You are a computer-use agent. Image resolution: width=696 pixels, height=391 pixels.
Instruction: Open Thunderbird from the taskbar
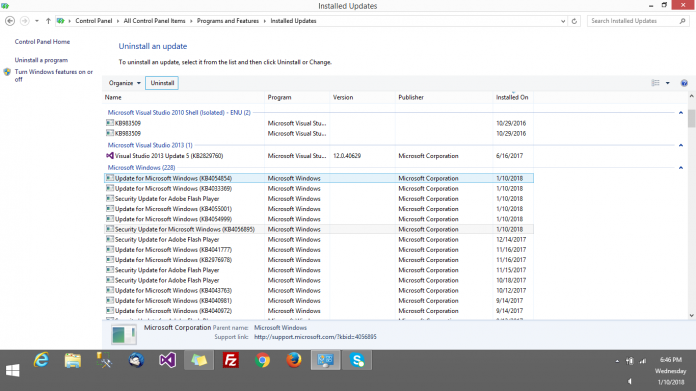pos(136,360)
